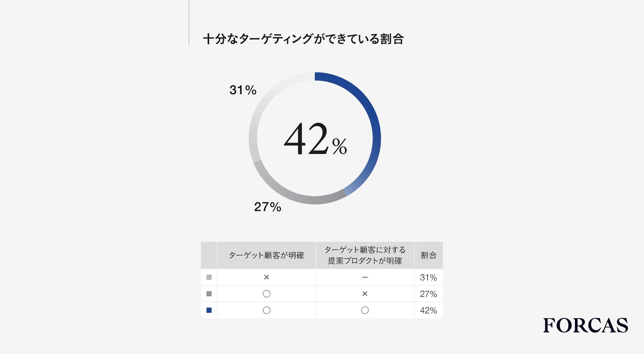
Task: Click the light gray legend square in the table
Action: 209,277
